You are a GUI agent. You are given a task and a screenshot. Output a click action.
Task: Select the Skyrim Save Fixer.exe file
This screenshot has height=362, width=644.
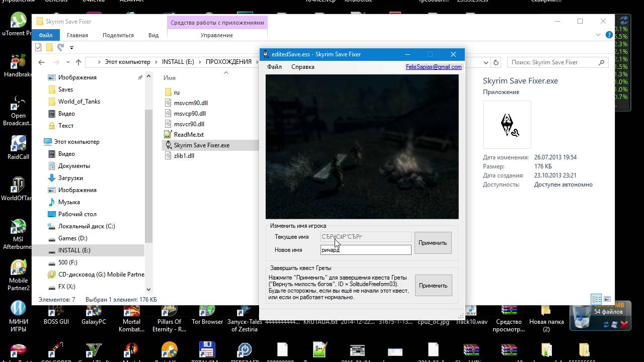(202, 145)
